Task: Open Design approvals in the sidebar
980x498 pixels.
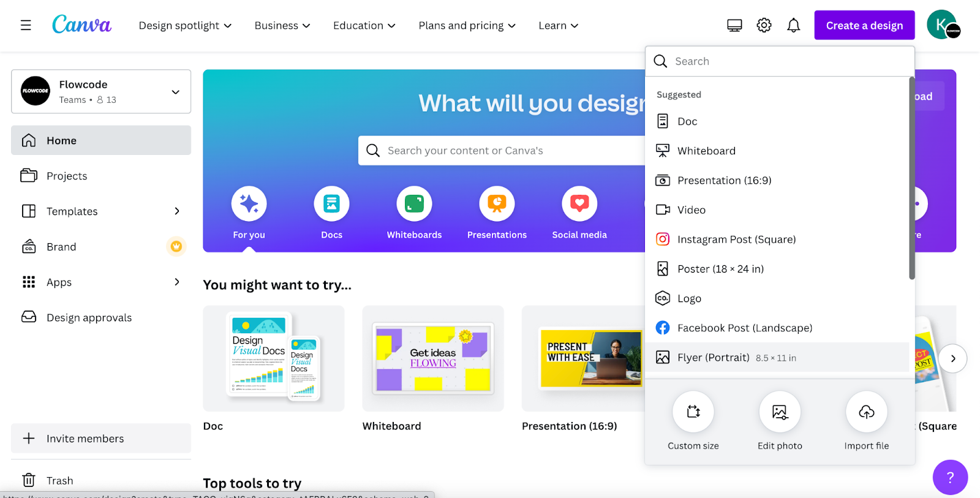Action: click(x=101, y=317)
